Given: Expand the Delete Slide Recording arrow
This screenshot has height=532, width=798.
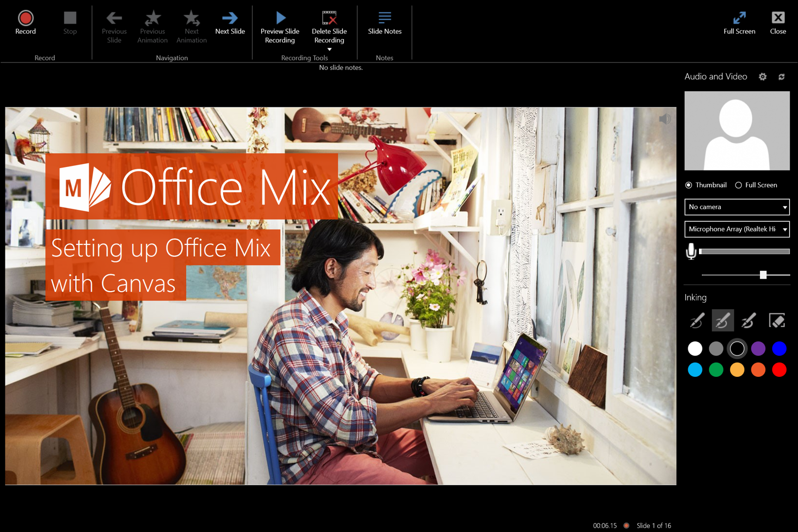Looking at the screenshot, I should tap(330, 49).
